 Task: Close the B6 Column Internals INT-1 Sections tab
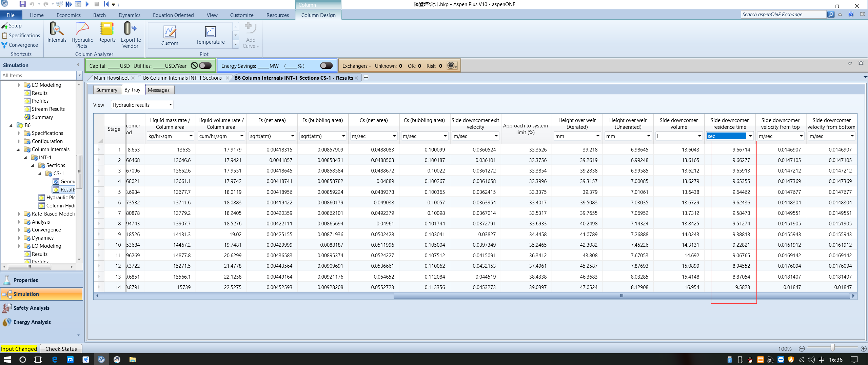pyautogui.click(x=227, y=78)
